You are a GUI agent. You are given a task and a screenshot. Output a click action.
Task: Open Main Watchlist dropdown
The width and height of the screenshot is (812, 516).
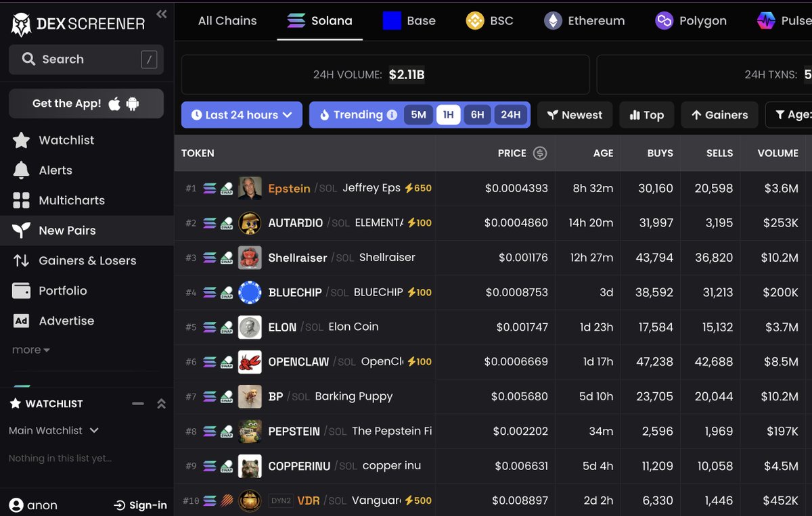53,430
